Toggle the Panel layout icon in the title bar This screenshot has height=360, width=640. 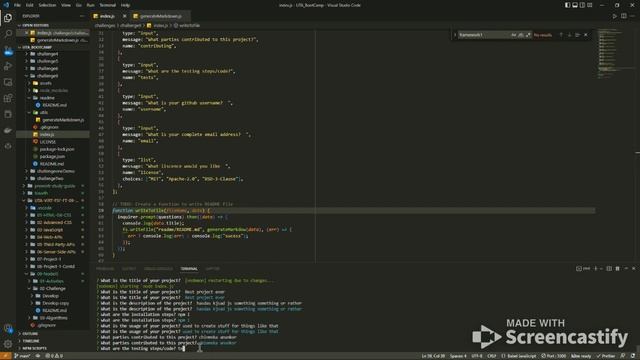coord(575,5)
